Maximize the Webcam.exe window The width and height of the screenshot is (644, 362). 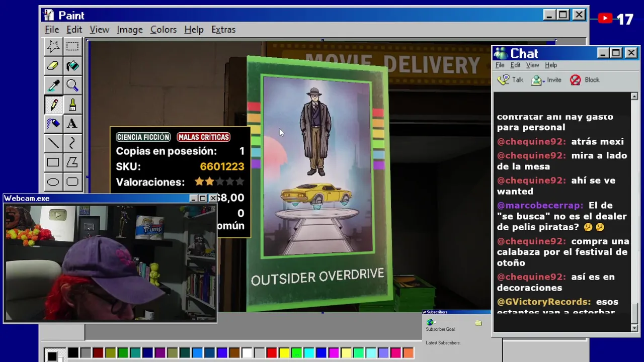(x=203, y=199)
